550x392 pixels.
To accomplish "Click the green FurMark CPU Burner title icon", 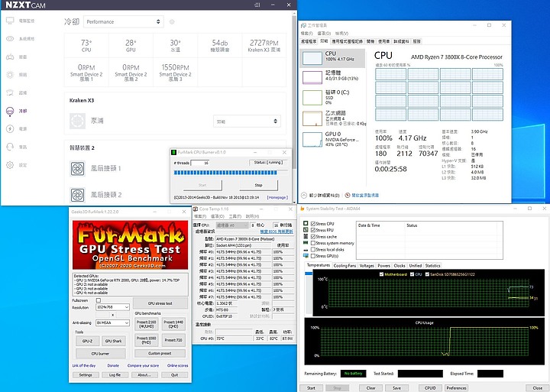I will click(173, 152).
